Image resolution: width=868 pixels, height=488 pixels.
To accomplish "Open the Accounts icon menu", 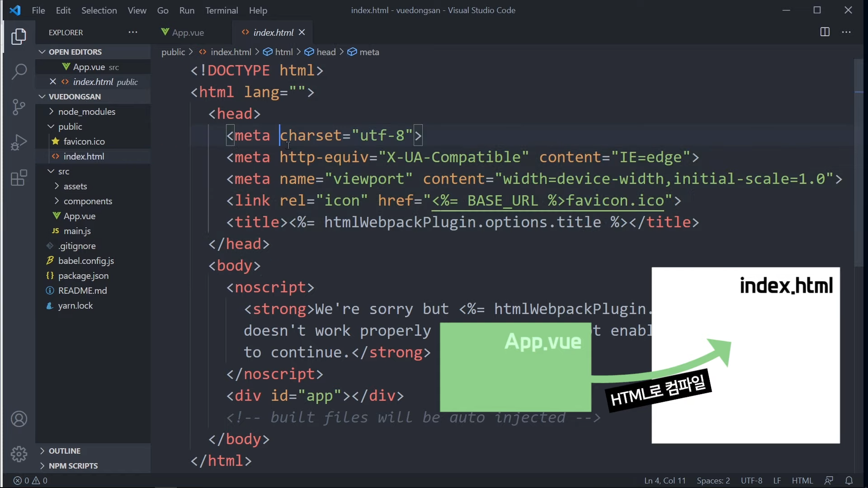I will tap(19, 419).
